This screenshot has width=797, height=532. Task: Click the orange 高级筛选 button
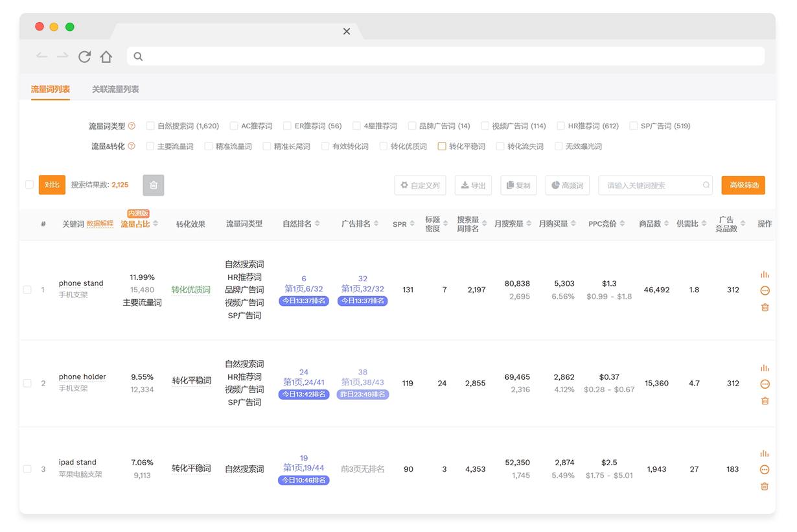pyautogui.click(x=743, y=185)
